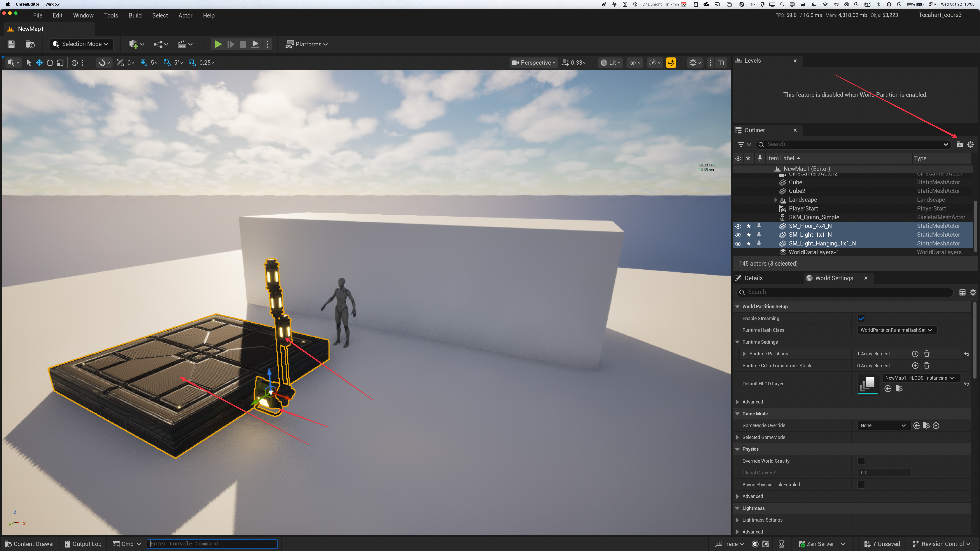Open the Default HLOD Layer asset dropdown
980x551 pixels.
(x=920, y=378)
